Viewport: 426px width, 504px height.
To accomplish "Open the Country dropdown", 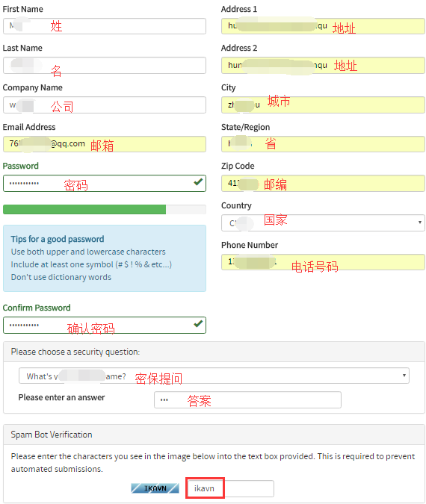I will tap(323, 223).
